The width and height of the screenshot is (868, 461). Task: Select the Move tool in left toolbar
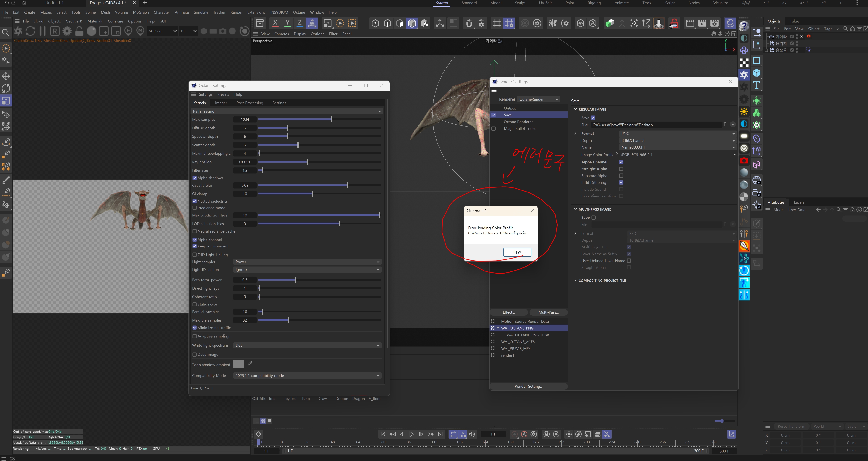coord(6,76)
